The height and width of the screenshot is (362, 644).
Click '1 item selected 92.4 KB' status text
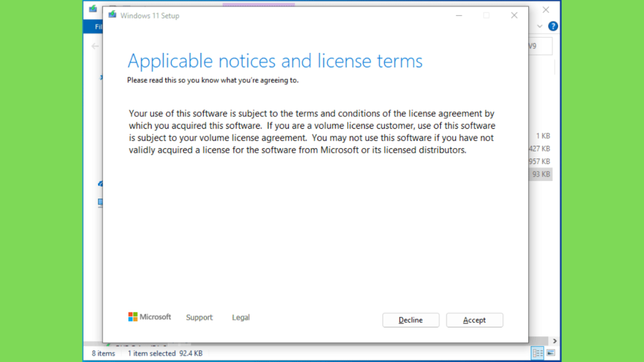165,353
